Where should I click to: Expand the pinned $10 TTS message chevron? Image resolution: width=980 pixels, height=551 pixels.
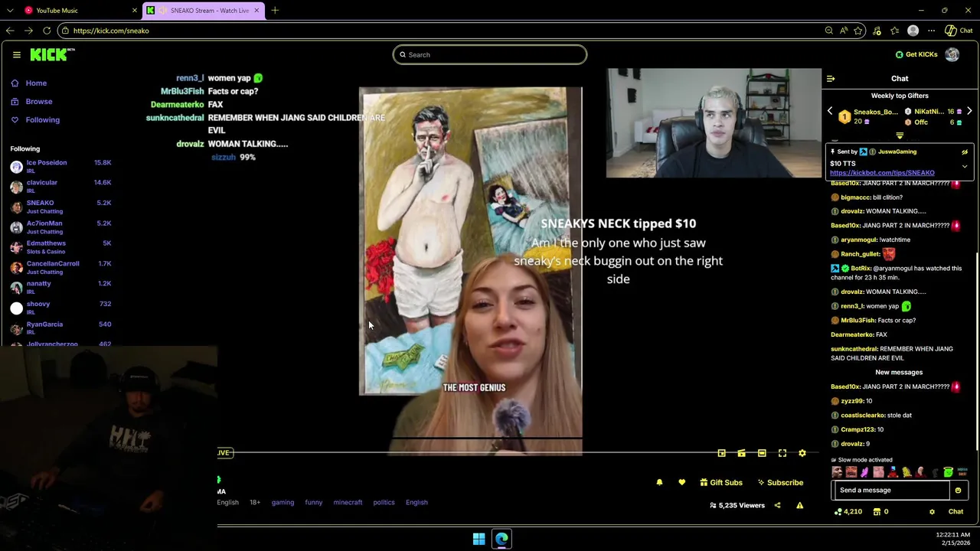click(x=965, y=166)
